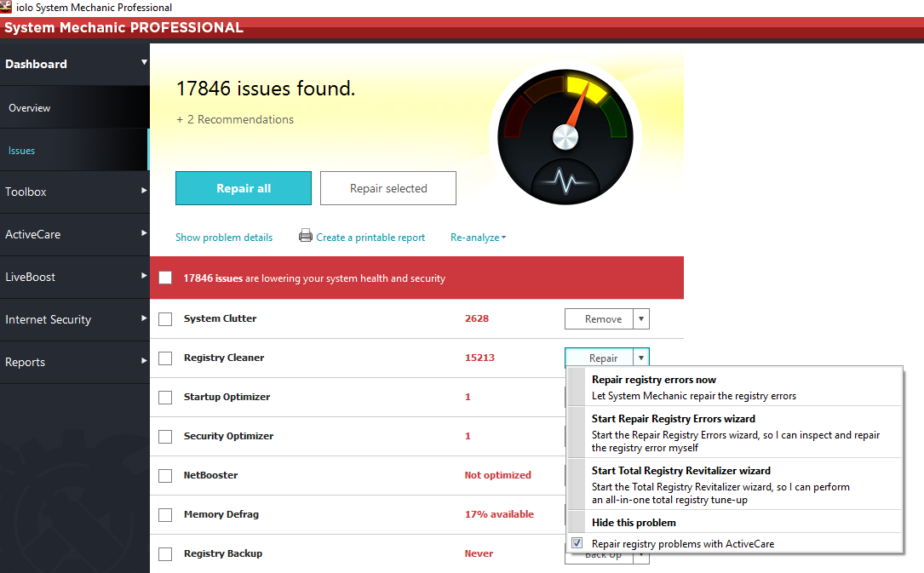This screenshot has width=924, height=573.
Task: Choose Repair registry errors now
Action: pyautogui.click(x=653, y=380)
